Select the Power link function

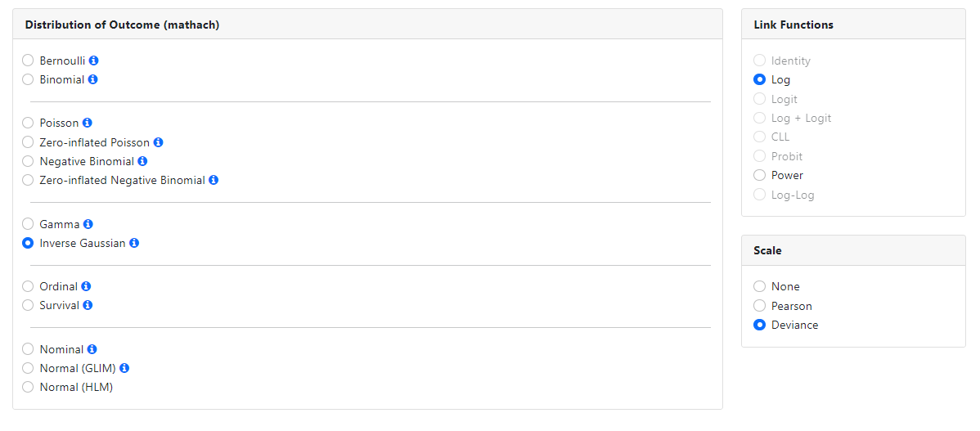point(760,175)
